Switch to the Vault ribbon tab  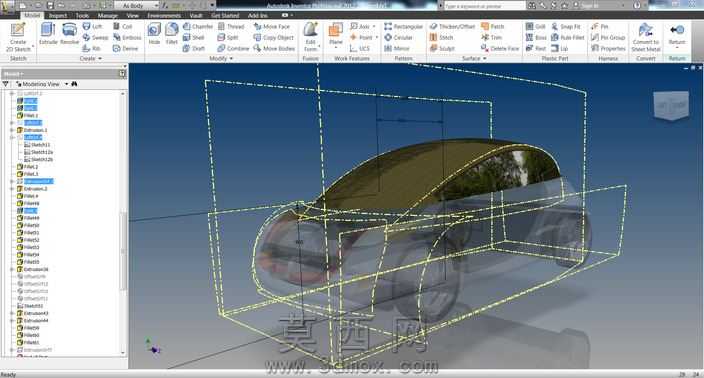tap(196, 16)
